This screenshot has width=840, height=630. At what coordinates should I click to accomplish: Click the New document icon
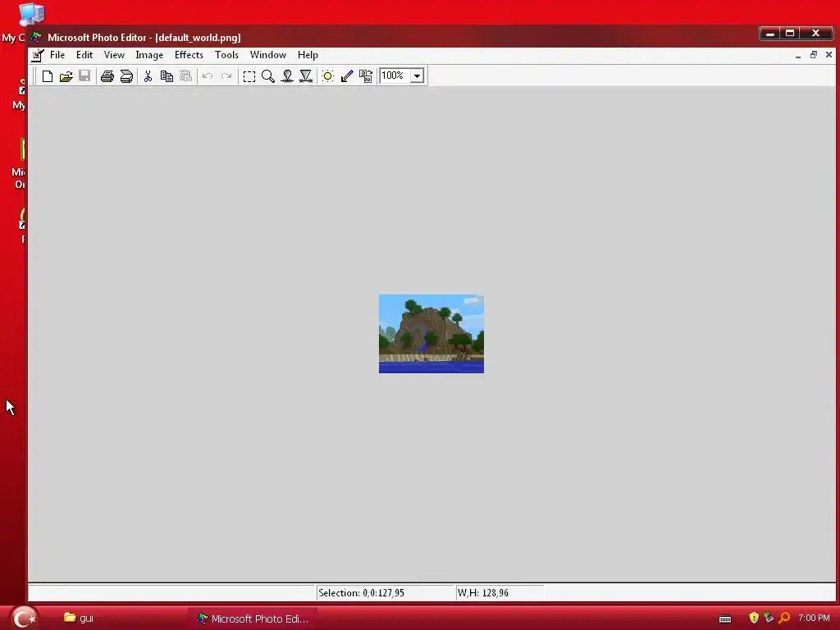tap(47, 76)
